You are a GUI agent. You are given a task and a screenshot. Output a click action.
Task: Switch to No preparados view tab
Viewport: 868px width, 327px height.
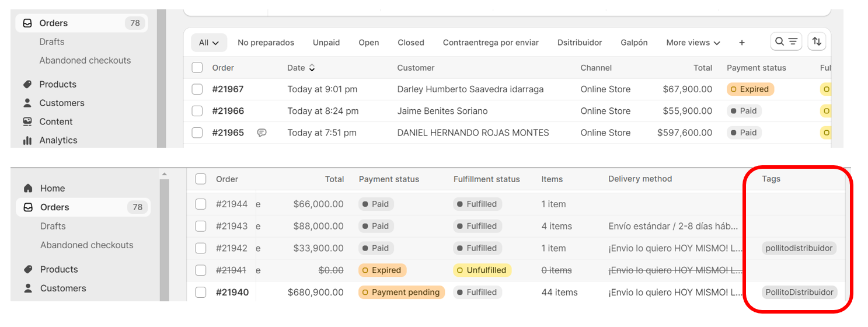pyautogui.click(x=266, y=43)
